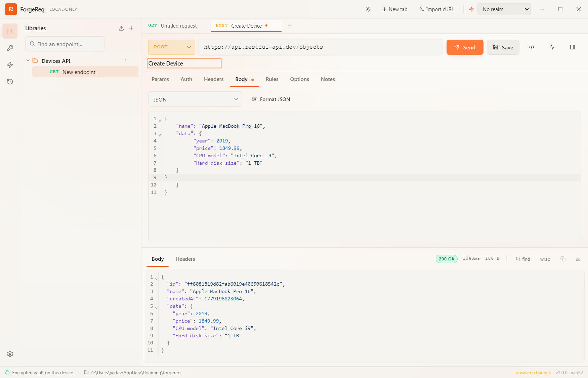Click the folder icon beside the forgereq path
Screen dimensions: 588x378
click(86, 372)
